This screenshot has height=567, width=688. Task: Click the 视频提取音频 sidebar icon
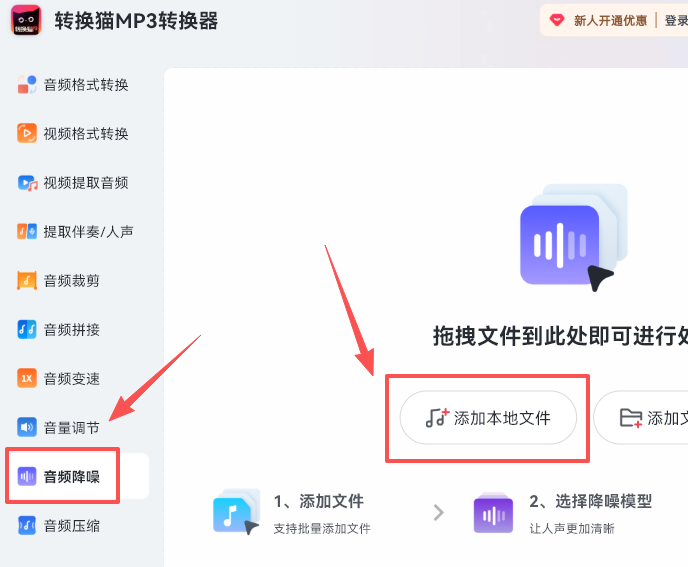[27, 183]
